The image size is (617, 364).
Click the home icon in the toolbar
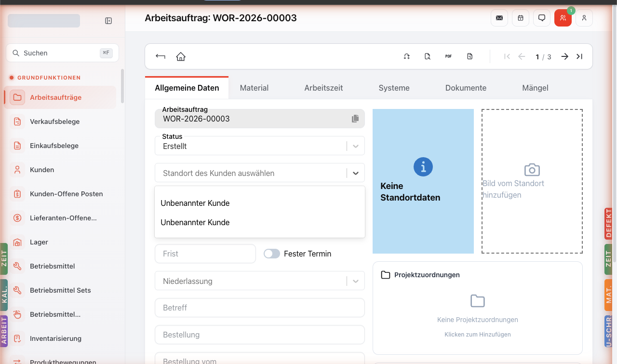pos(181,56)
